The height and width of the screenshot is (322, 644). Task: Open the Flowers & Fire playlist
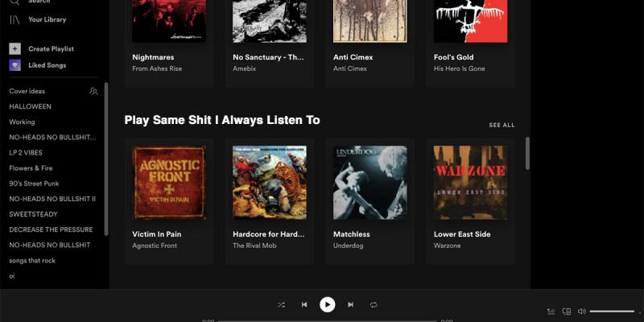pos(31,168)
